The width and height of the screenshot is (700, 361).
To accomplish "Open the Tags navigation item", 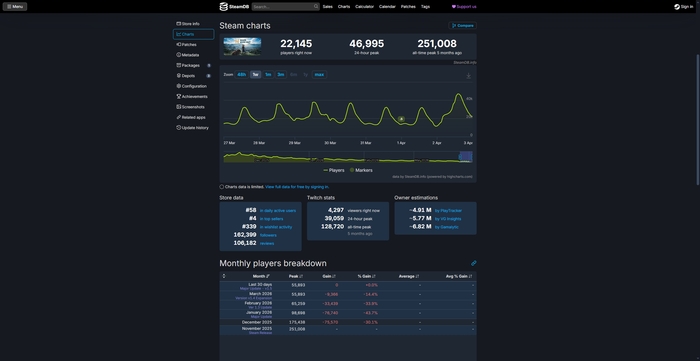I will click(x=425, y=7).
